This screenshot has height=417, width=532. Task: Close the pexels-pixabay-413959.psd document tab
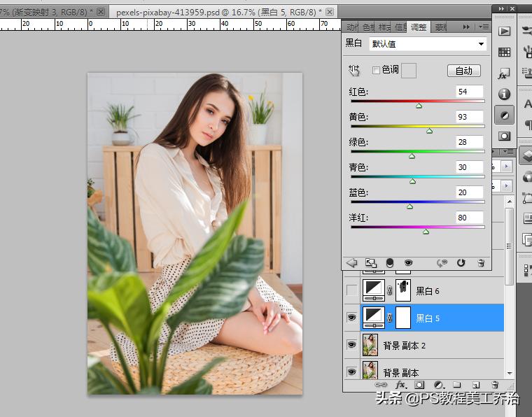[x=330, y=12]
